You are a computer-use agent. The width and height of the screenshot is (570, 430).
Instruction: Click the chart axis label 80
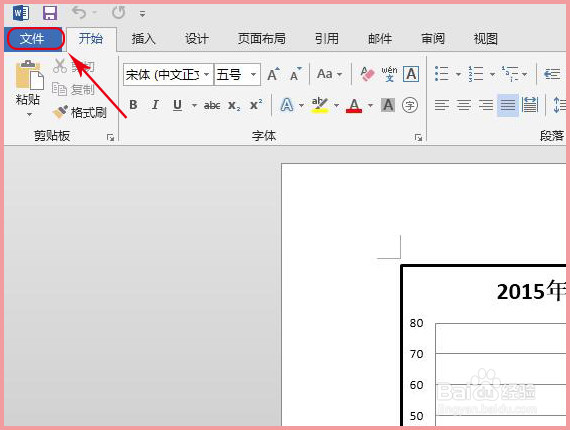tap(416, 323)
